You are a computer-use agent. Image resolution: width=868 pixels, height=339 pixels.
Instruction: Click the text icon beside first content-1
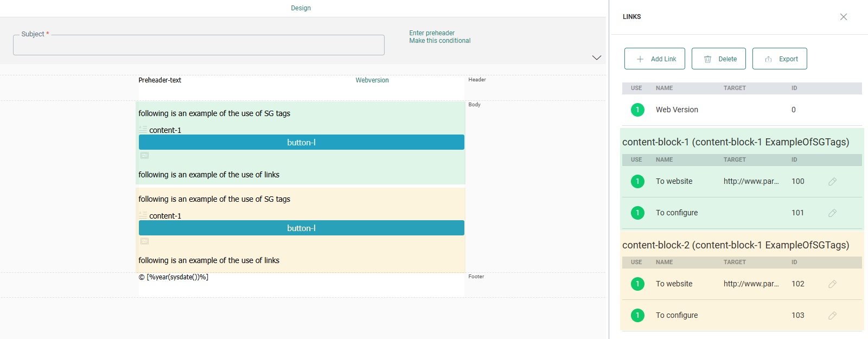click(143, 130)
